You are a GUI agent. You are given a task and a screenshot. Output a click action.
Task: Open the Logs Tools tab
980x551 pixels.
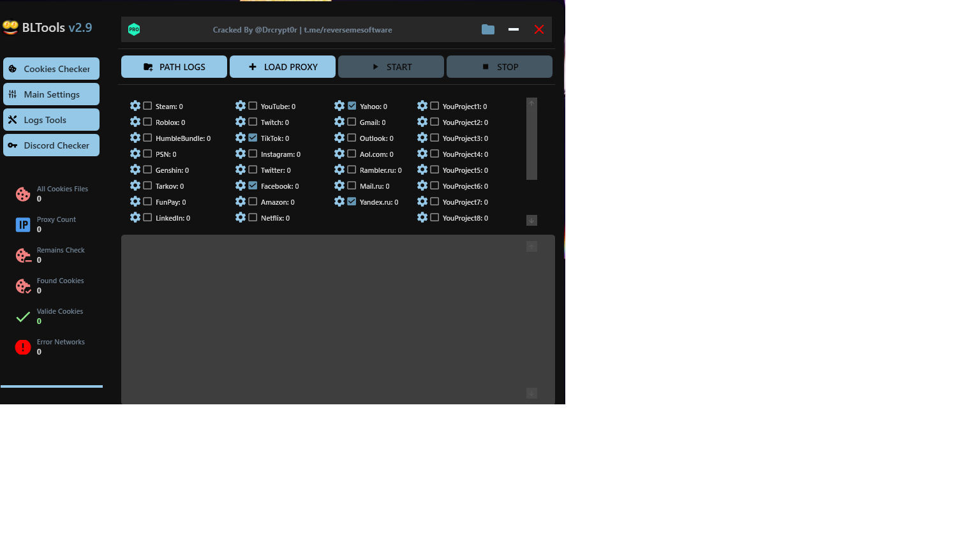tap(51, 120)
